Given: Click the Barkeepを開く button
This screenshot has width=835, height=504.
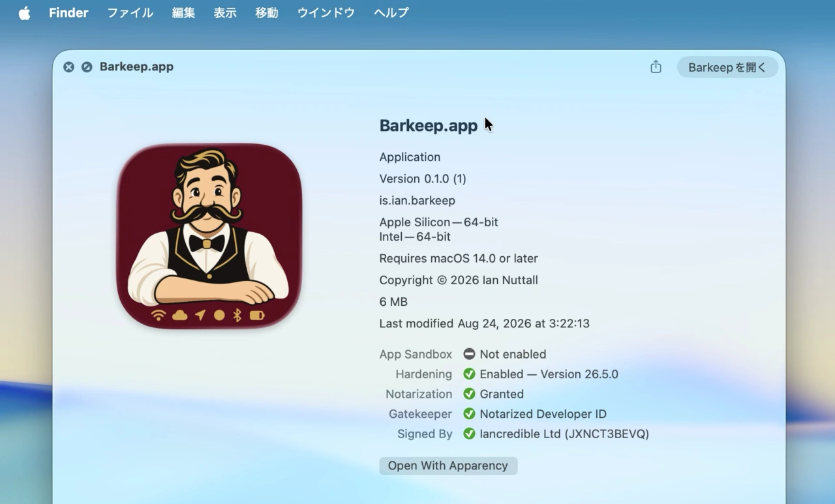Looking at the screenshot, I should pyautogui.click(x=727, y=67).
